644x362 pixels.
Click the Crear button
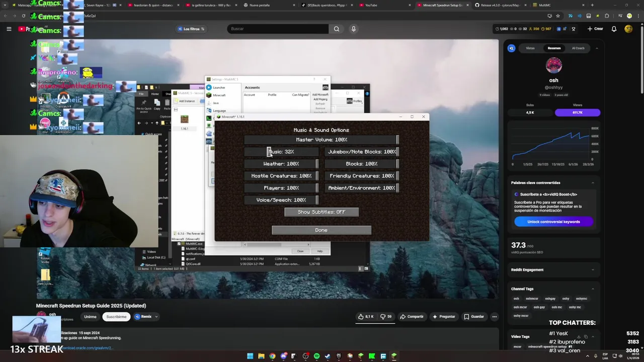[595, 29]
